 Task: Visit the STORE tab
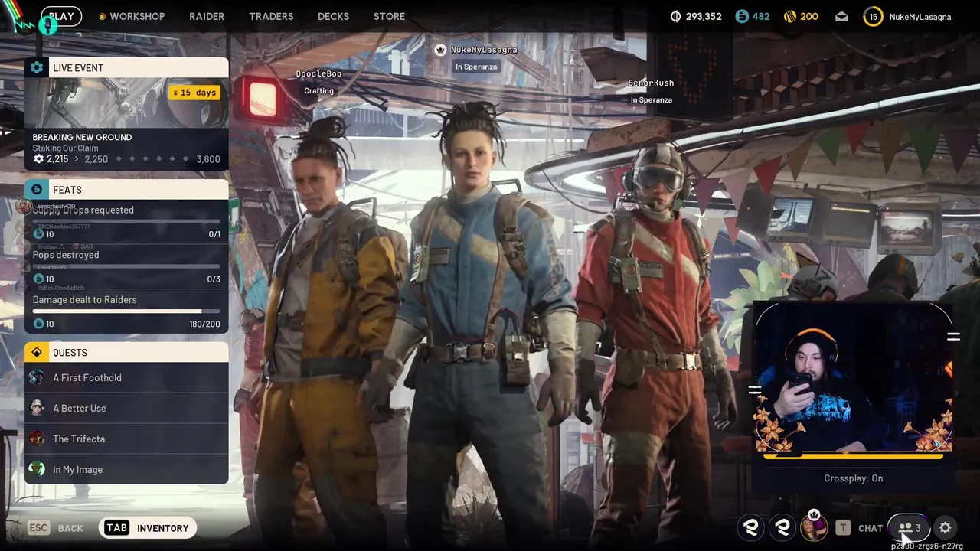[389, 16]
